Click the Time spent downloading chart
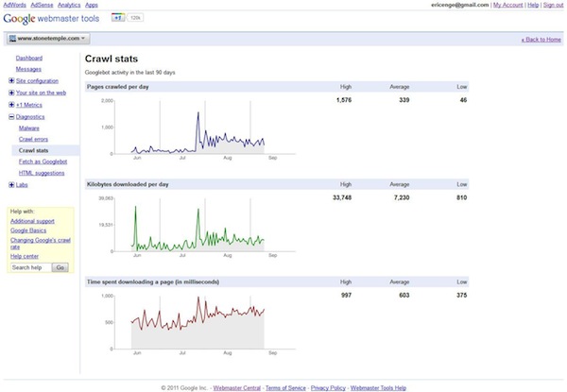567x392 pixels. coord(198,323)
